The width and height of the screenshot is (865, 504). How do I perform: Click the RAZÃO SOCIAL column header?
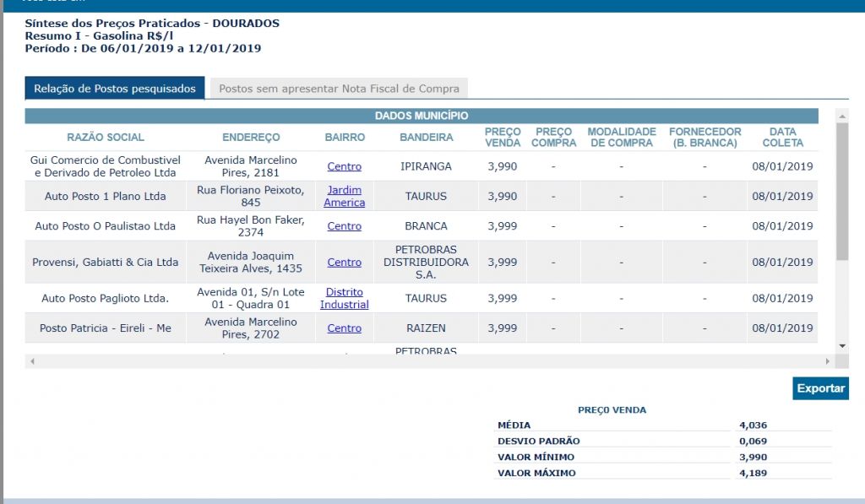[106, 138]
